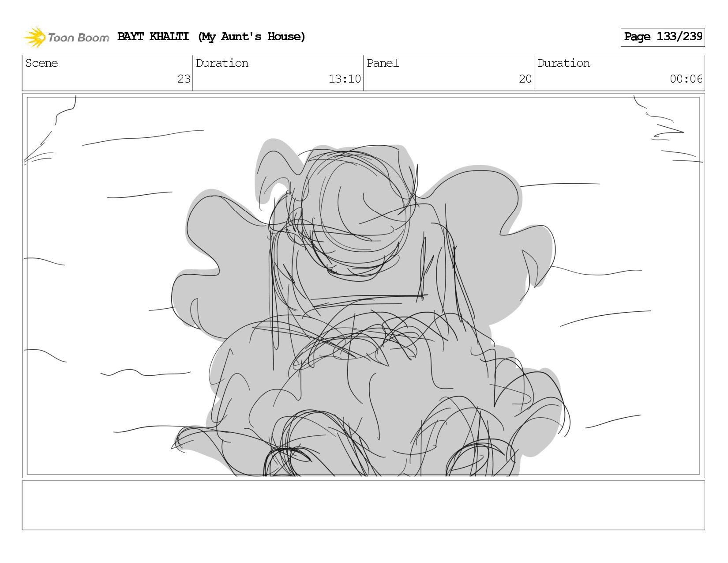This screenshot has height=563, width=728.
Task: Click the empty notes box below the panel
Action: click(363, 505)
